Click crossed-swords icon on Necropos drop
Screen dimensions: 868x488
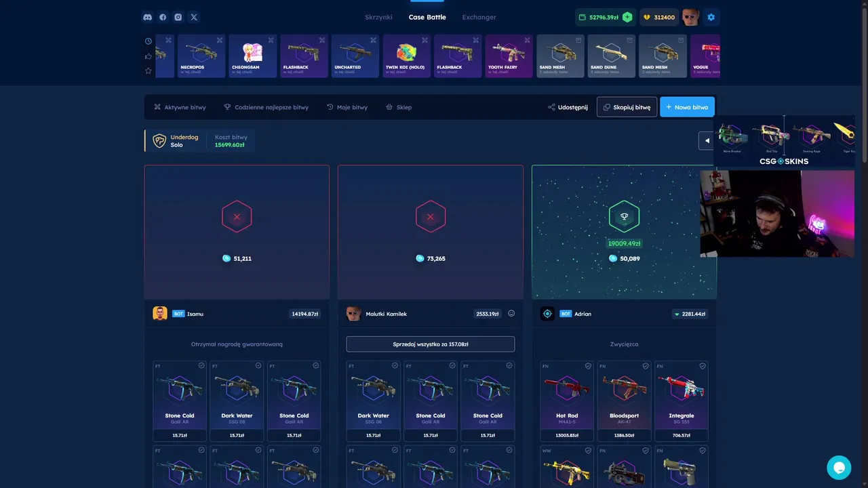(x=220, y=40)
